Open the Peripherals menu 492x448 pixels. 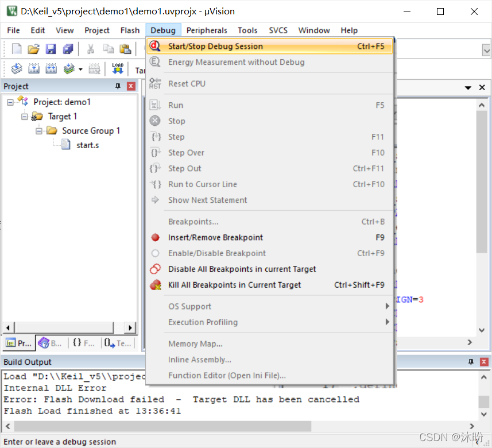(x=207, y=30)
